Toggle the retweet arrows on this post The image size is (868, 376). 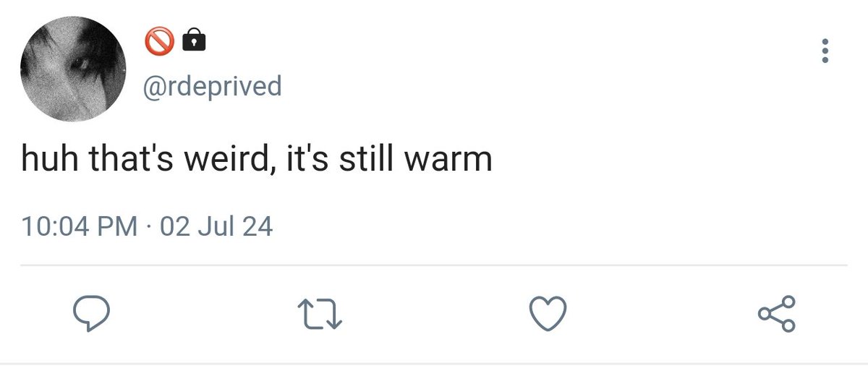pyautogui.click(x=320, y=314)
